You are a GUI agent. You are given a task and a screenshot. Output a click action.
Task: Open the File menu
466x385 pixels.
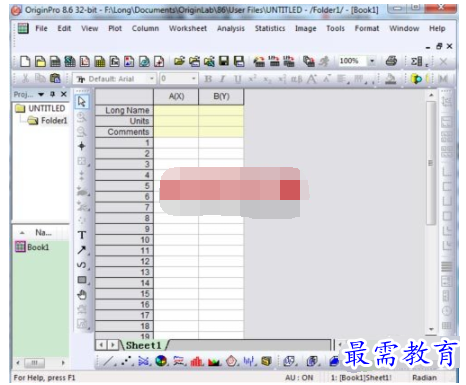point(41,28)
